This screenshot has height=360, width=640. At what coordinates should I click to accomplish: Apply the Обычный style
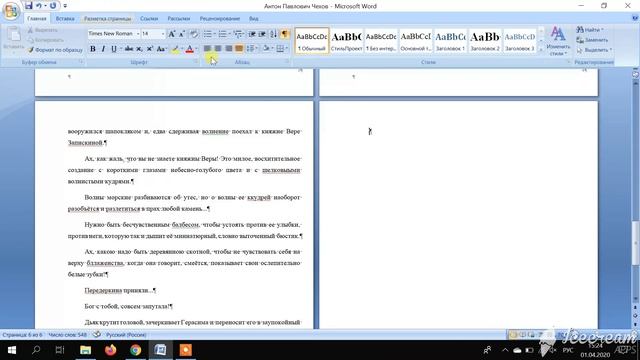[x=312, y=40]
